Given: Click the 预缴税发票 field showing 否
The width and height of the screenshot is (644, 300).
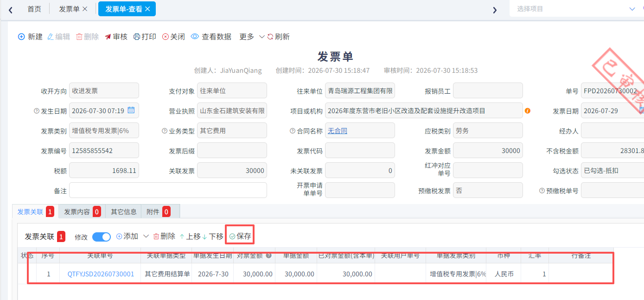Looking at the screenshot, I should tap(488, 190).
